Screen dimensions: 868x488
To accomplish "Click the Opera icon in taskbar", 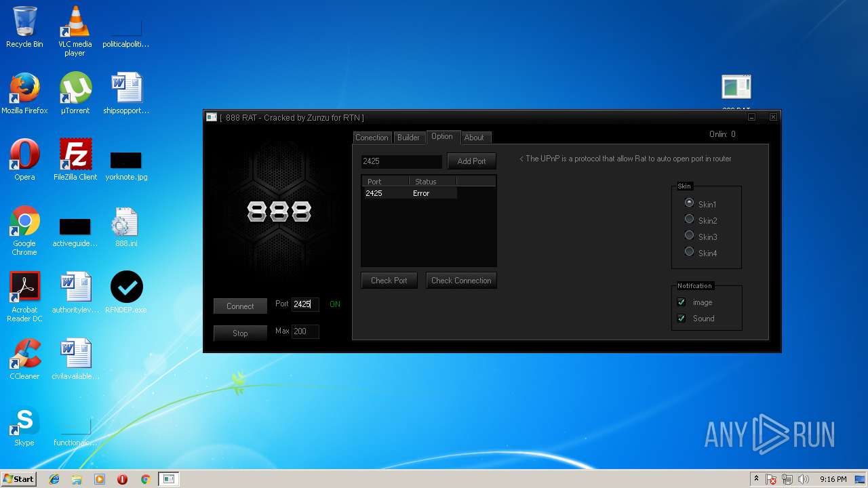I will click(123, 479).
